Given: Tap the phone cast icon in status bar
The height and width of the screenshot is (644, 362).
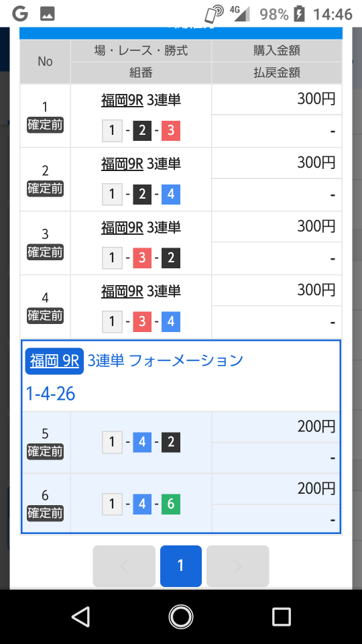Looking at the screenshot, I should click(214, 14).
